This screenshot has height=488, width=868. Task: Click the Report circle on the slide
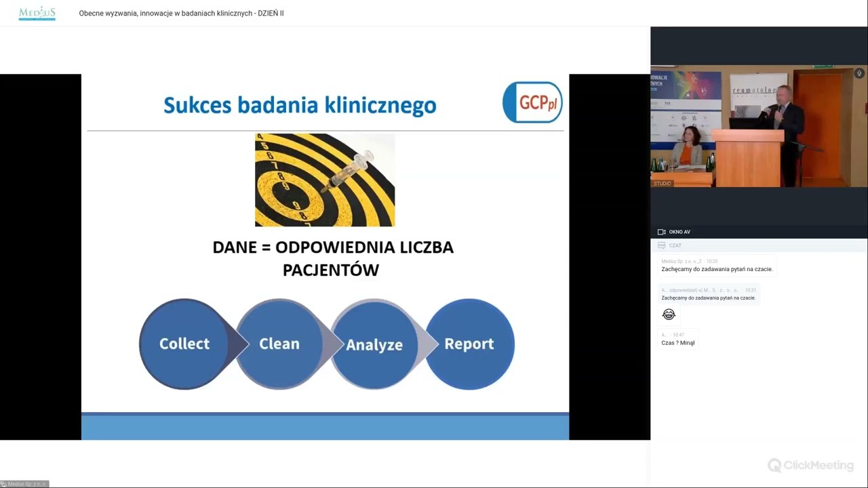[x=469, y=344]
